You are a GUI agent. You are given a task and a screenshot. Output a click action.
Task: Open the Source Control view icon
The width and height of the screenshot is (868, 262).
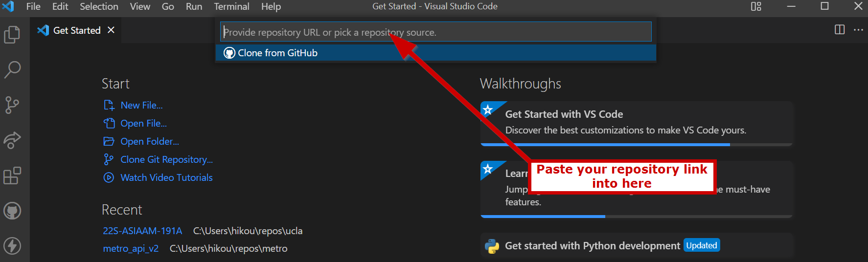click(12, 105)
